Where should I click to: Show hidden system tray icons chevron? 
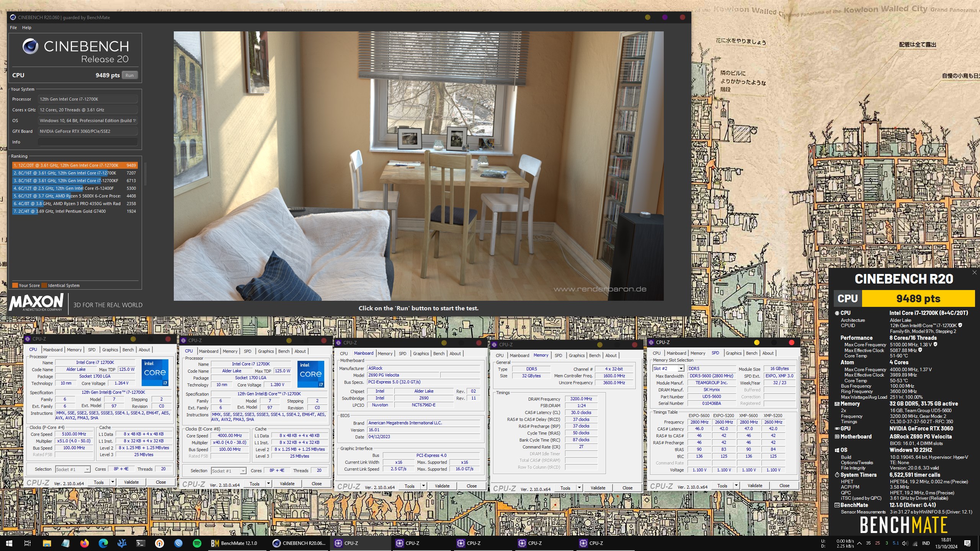click(859, 543)
